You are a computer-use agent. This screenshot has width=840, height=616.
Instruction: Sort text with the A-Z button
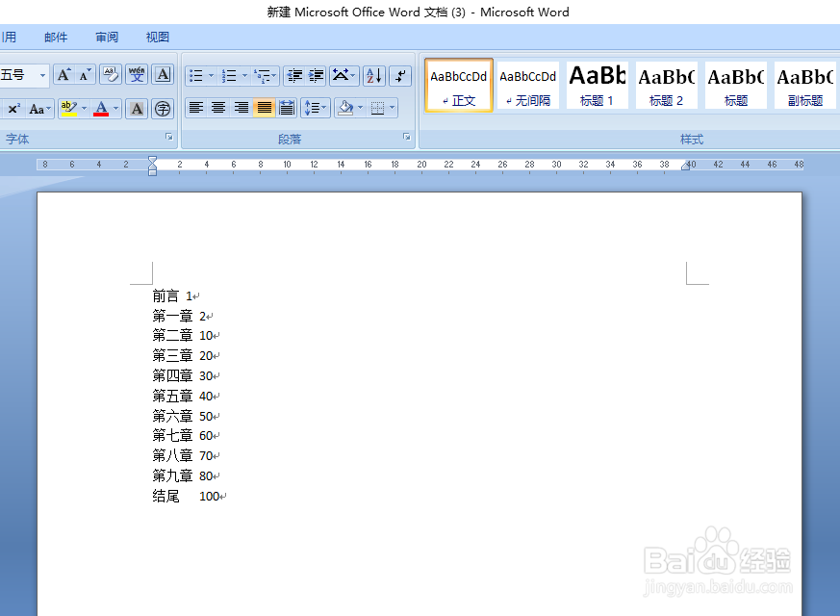pos(374,75)
